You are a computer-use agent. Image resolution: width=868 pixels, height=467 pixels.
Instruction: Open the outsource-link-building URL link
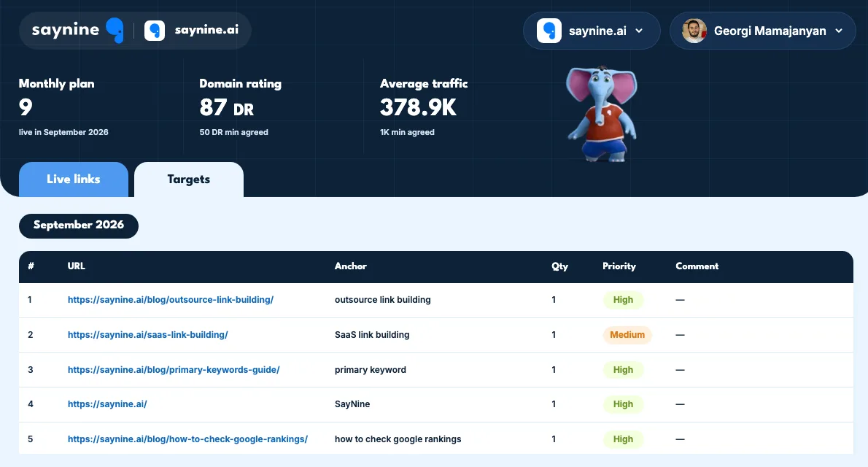[171, 300]
